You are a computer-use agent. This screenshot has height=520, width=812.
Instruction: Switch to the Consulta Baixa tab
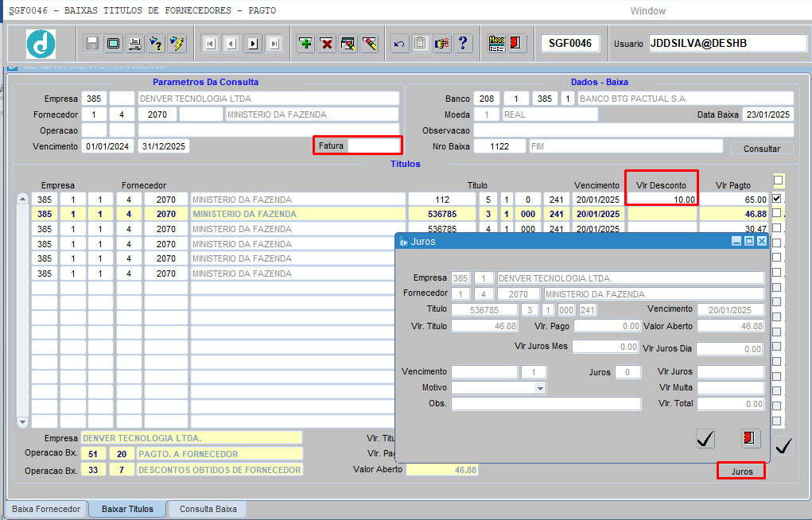(208, 509)
